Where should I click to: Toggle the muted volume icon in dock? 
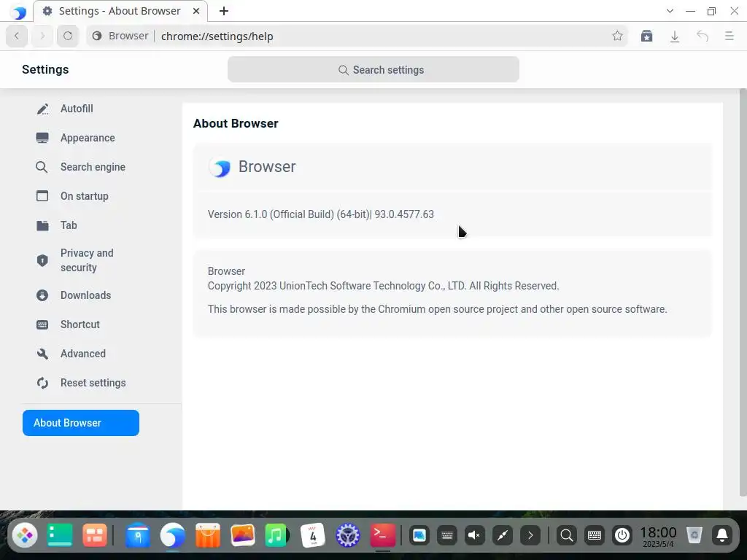pyautogui.click(x=474, y=535)
